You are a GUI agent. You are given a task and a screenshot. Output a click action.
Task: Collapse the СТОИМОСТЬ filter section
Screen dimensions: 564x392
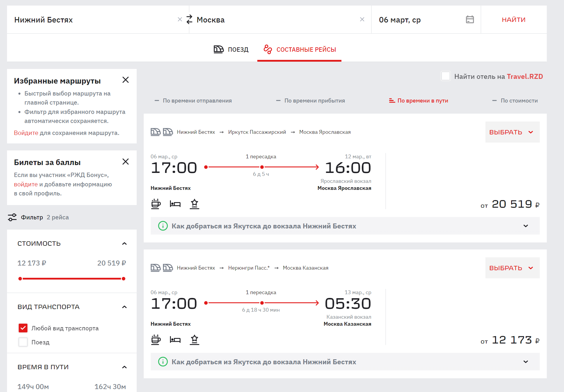tap(124, 244)
